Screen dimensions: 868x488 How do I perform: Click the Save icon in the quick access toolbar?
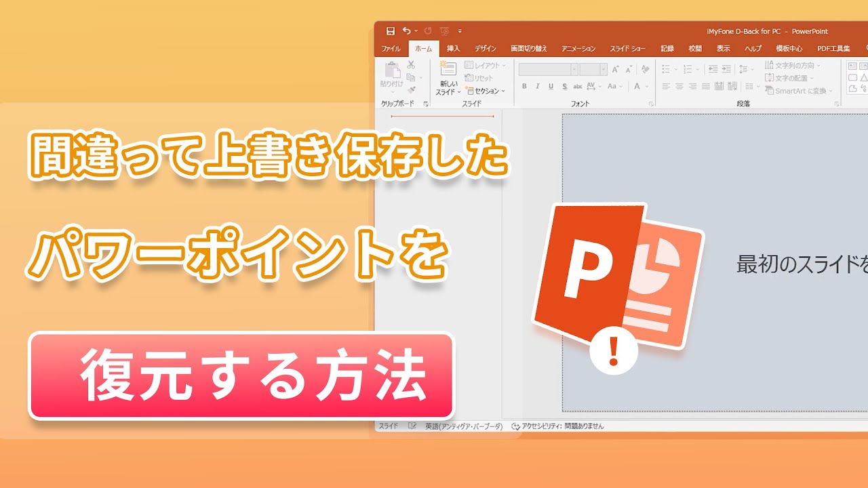pos(390,31)
